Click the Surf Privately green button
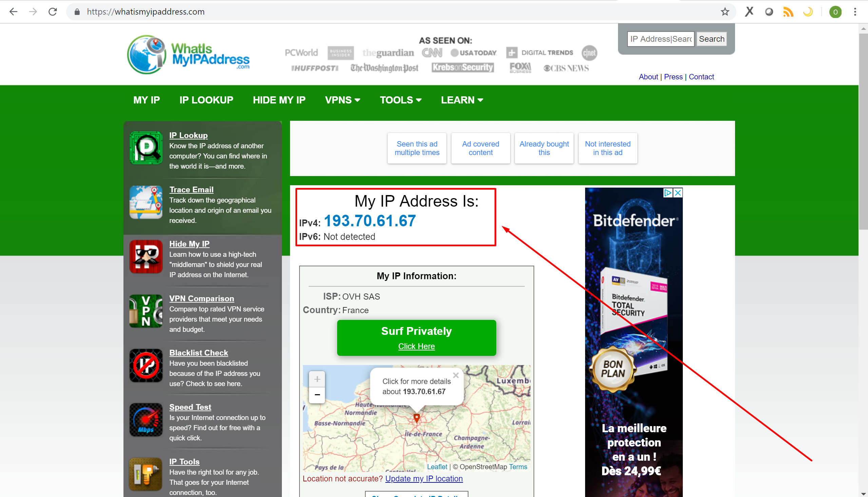This screenshot has width=868, height=497. (417, 338)
